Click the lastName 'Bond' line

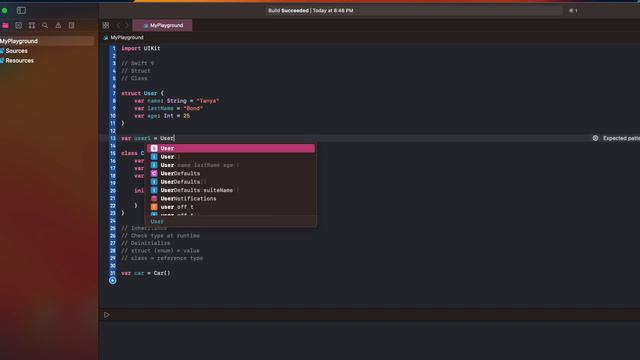(x=168, y=109)
